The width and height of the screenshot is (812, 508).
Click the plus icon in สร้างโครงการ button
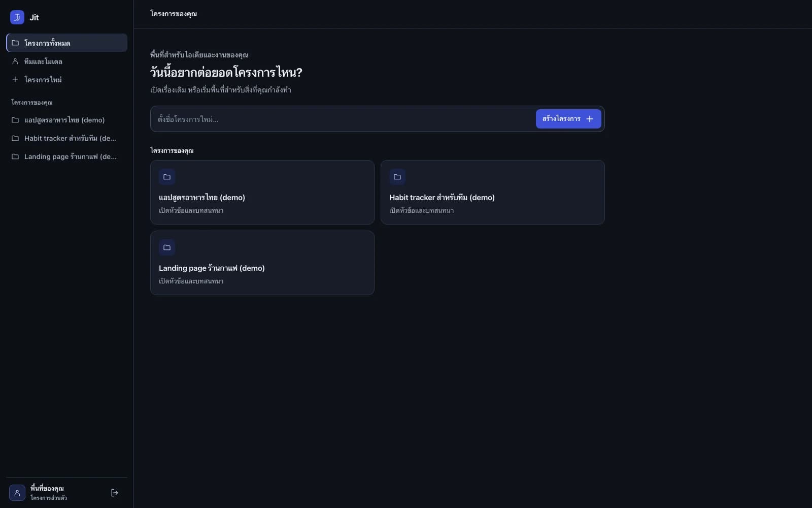(590, 119)
